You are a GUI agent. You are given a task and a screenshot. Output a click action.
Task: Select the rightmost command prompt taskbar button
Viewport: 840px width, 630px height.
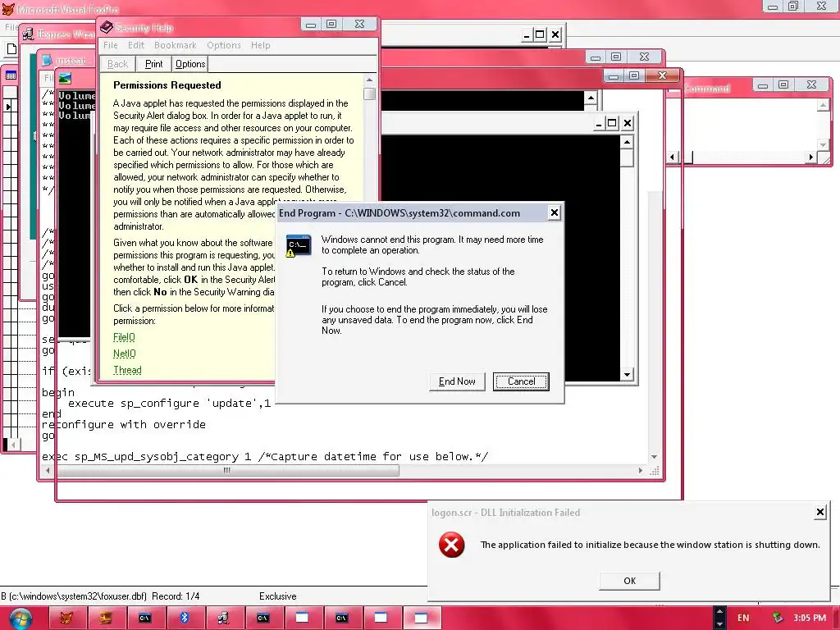[341, 619]
